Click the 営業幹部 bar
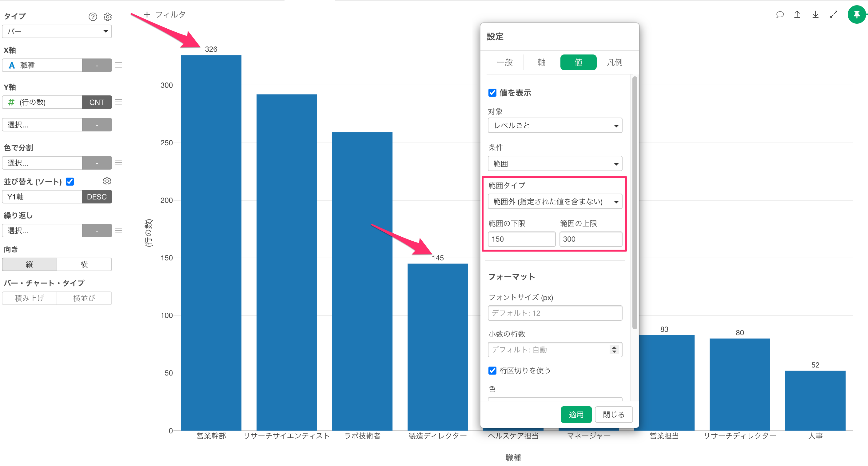The height and width of the screenshot is (466, 868). click(x=211, y=243)
